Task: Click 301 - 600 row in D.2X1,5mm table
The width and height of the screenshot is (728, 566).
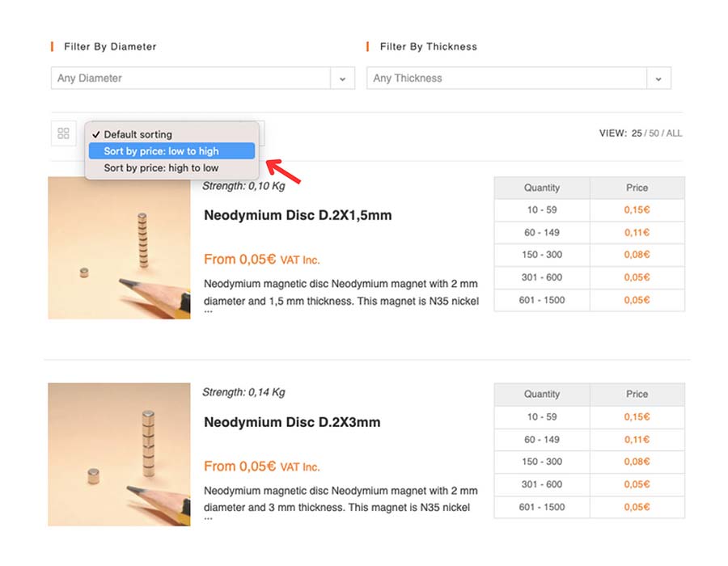Action: 590,277
